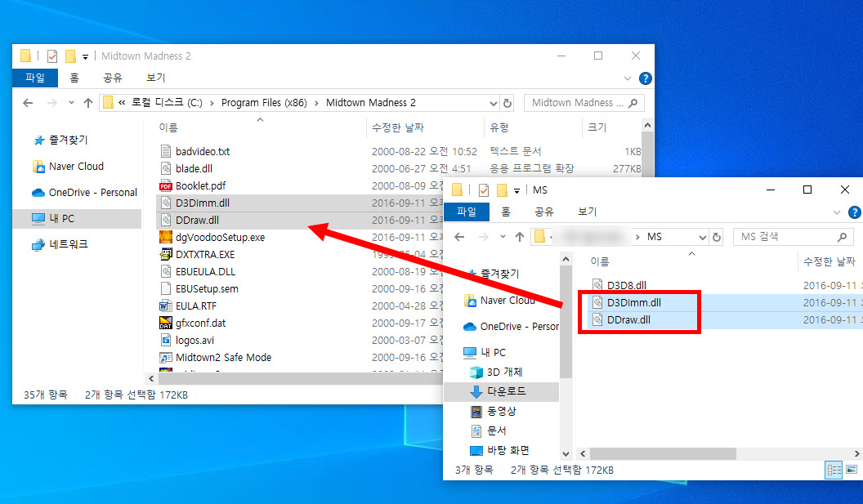This screenshot has height=504, width=863.
Task: Select logos.avi file
Action: pos(195,340)
